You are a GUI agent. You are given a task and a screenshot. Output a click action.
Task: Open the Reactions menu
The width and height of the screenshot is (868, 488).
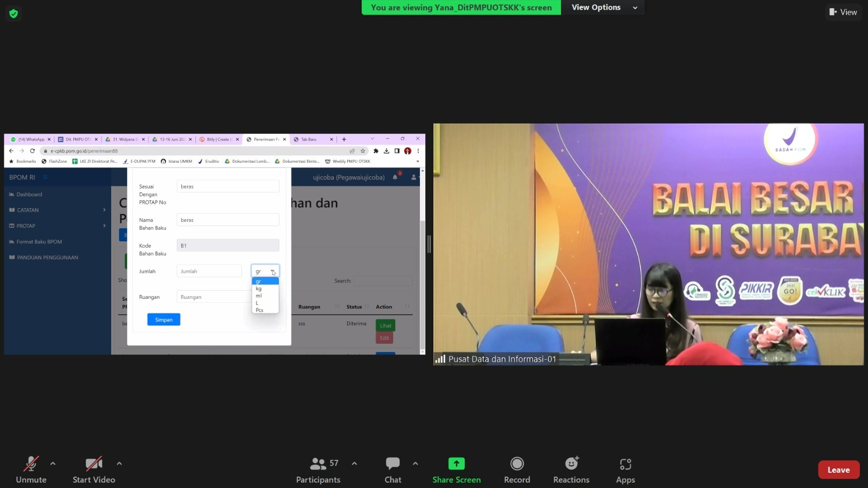[571, 470]
